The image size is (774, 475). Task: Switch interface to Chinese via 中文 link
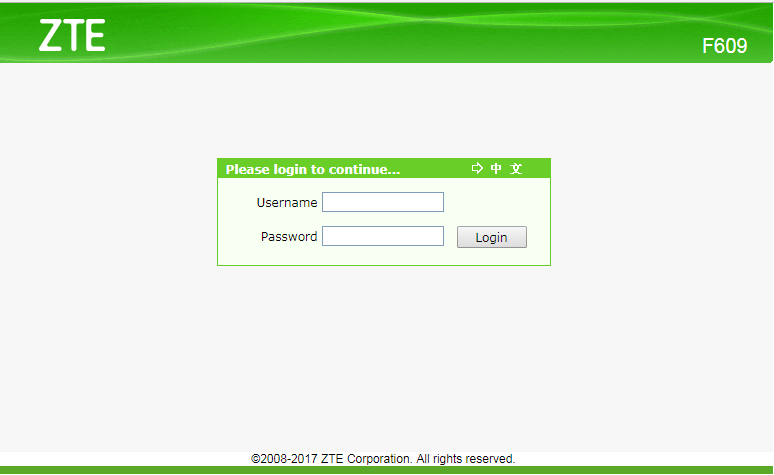tap(506, 168)
